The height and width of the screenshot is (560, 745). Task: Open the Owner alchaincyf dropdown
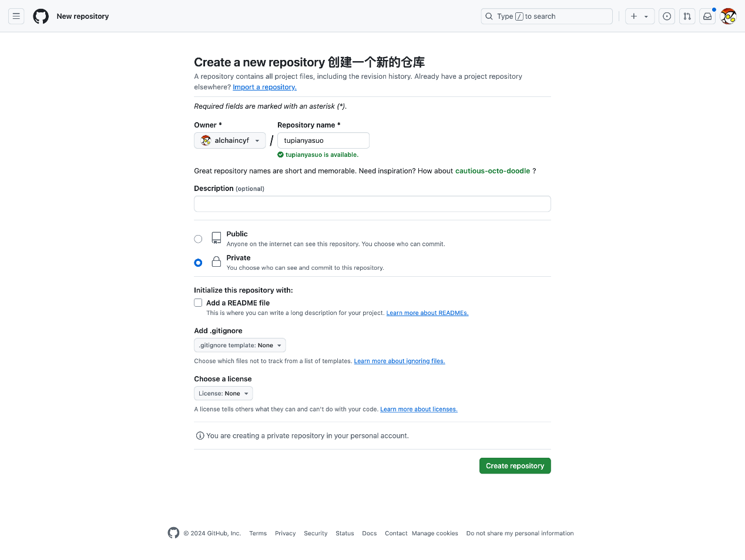pyautogui.click(x=230, y=140)
